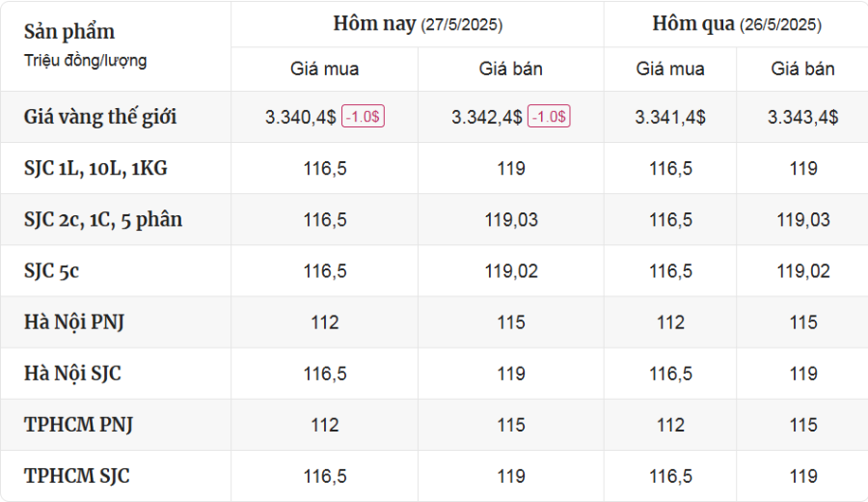The image size is (868, 502).
Task: Click the "Sản phẩm" header label
Action: coord(68,31)
